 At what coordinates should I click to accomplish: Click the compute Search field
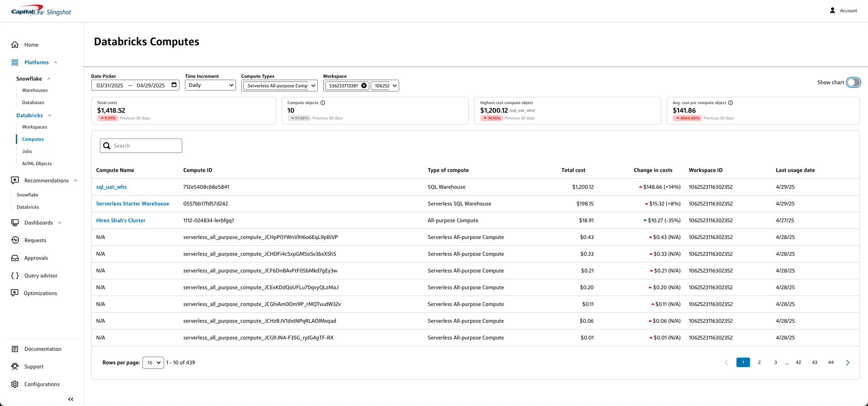tap(141, 146)
